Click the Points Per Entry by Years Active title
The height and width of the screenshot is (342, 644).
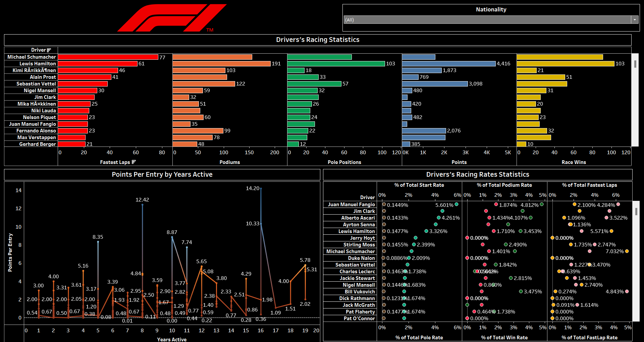tap(162, 175)
